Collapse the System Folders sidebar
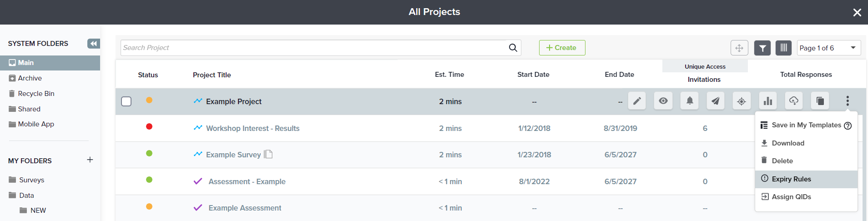The width and height of the screenshot is (868, 221). point(93,44)
